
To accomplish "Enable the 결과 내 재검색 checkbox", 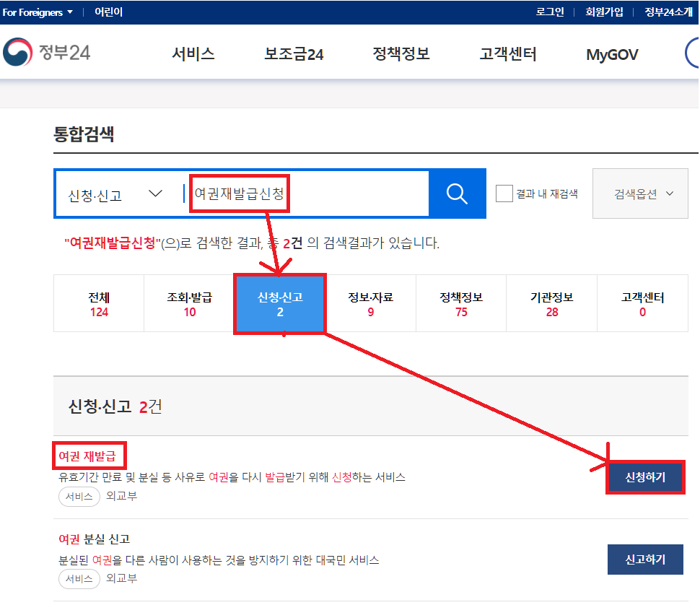I will [504, 193].
